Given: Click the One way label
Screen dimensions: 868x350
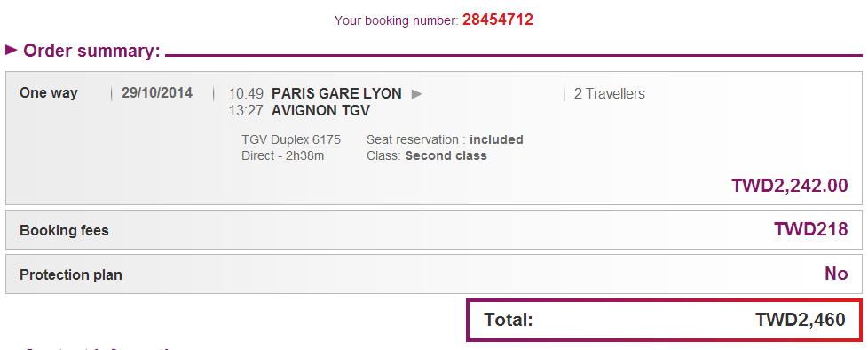Looking at the screenshot, I should click(x=49, y=93).
